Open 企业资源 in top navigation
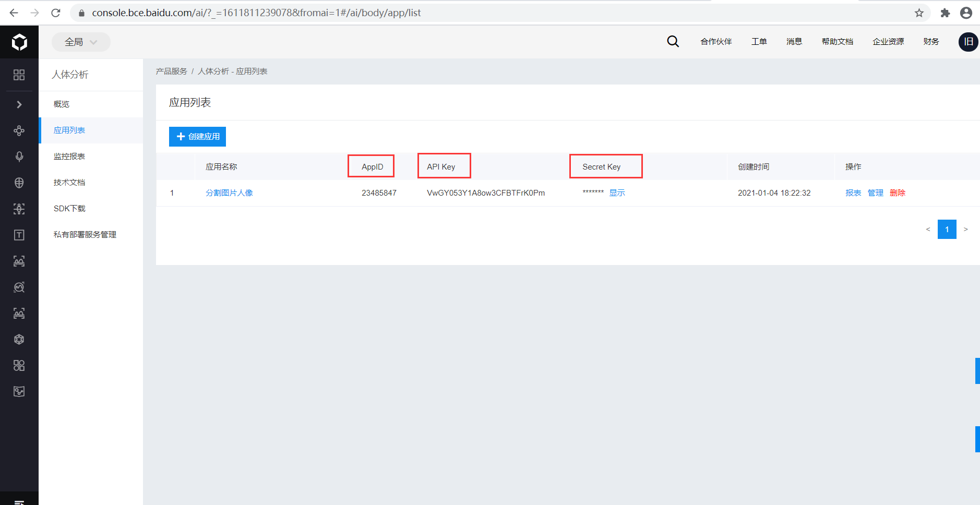980x505 pixels. click(888, 42)
